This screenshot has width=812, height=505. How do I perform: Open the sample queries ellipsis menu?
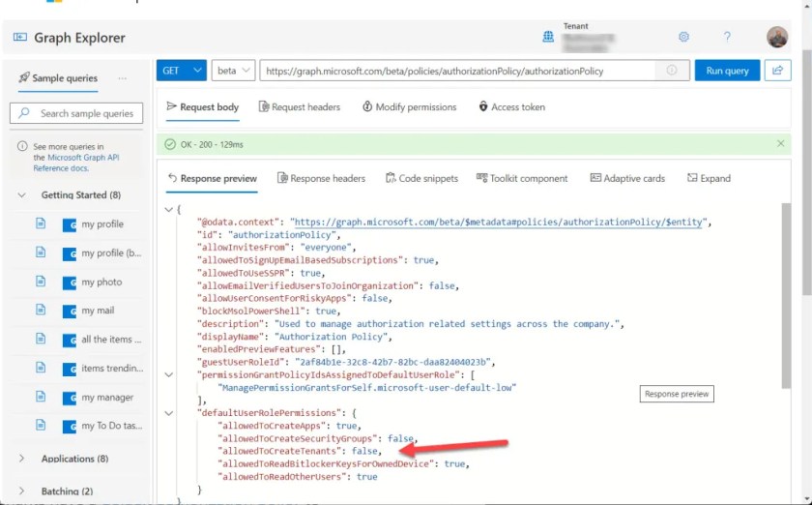pyautogui.click(x=122, y=78)
